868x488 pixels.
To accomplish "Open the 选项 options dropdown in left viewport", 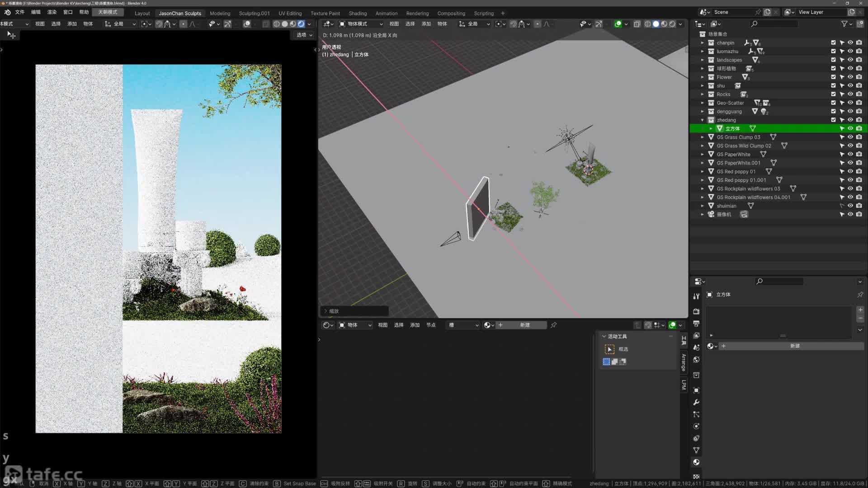I will 304,35.
